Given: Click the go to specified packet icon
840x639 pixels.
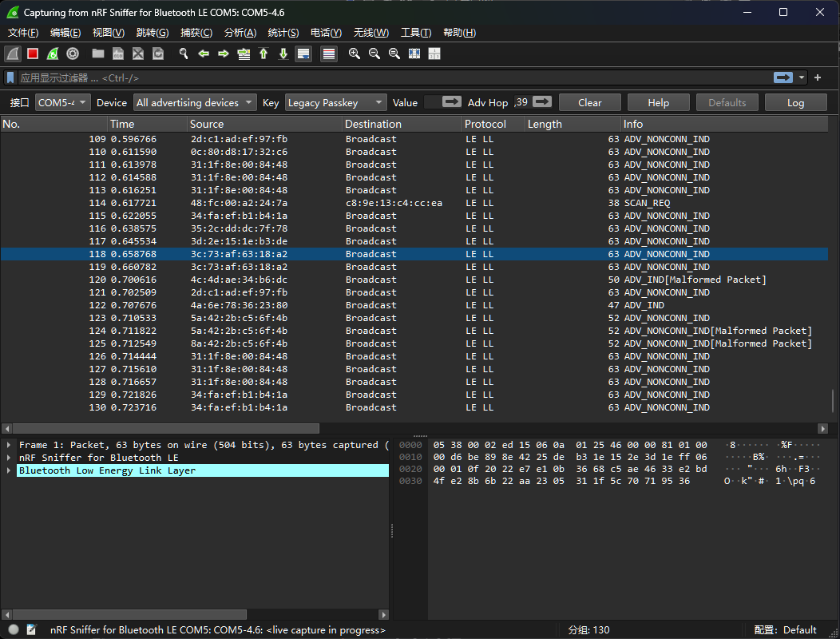Looking at the screenshot, I should click(244, 54).
